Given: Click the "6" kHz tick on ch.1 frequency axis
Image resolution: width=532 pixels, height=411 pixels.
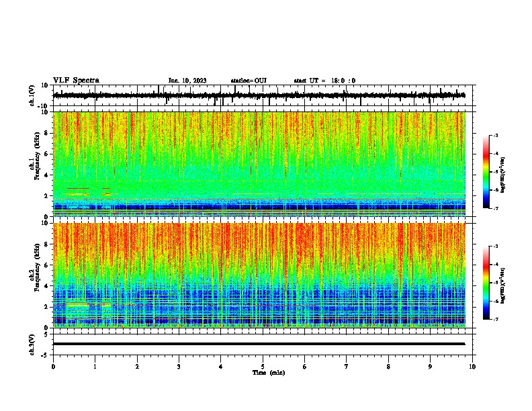Looking at the screenshot, I should [46, 154].
